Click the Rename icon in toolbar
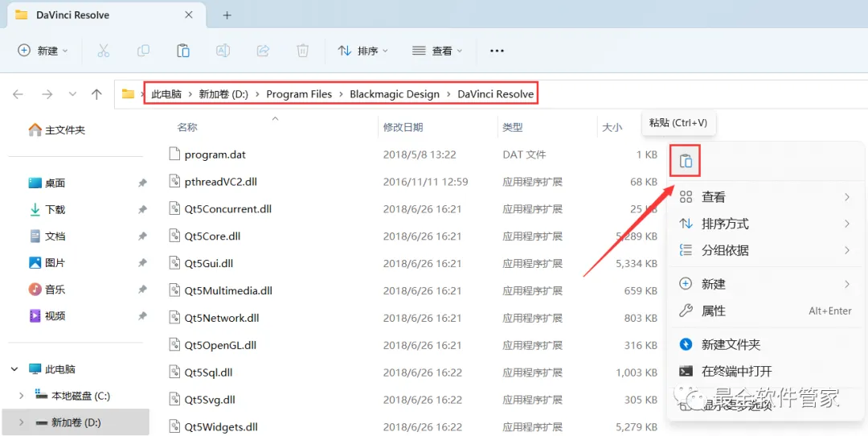This screenshot has height=436, width=868. click(x=223, y=51)
